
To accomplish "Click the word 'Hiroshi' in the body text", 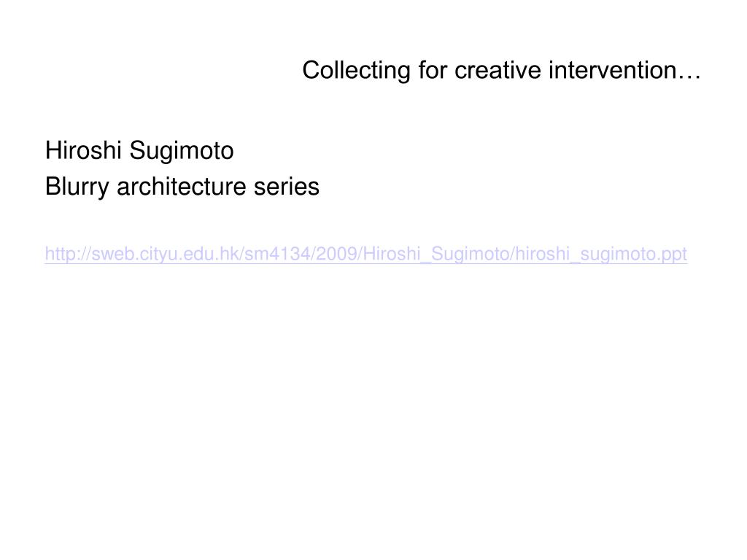I will click(x=83, y=150).
